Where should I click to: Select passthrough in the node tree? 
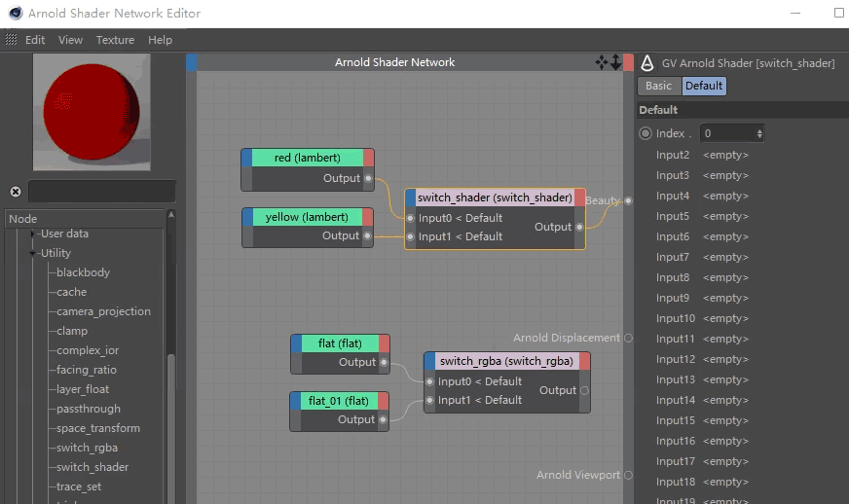(89, 409)
